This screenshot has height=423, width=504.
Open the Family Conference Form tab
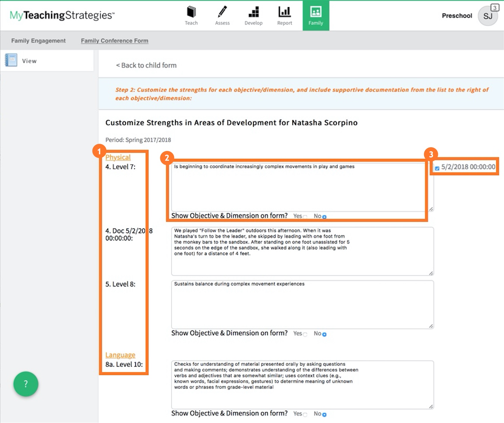(x=114, y=40)
